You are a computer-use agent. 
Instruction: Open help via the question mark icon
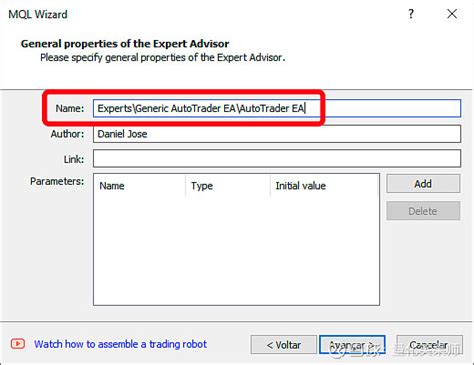click(x=411, y=14)
